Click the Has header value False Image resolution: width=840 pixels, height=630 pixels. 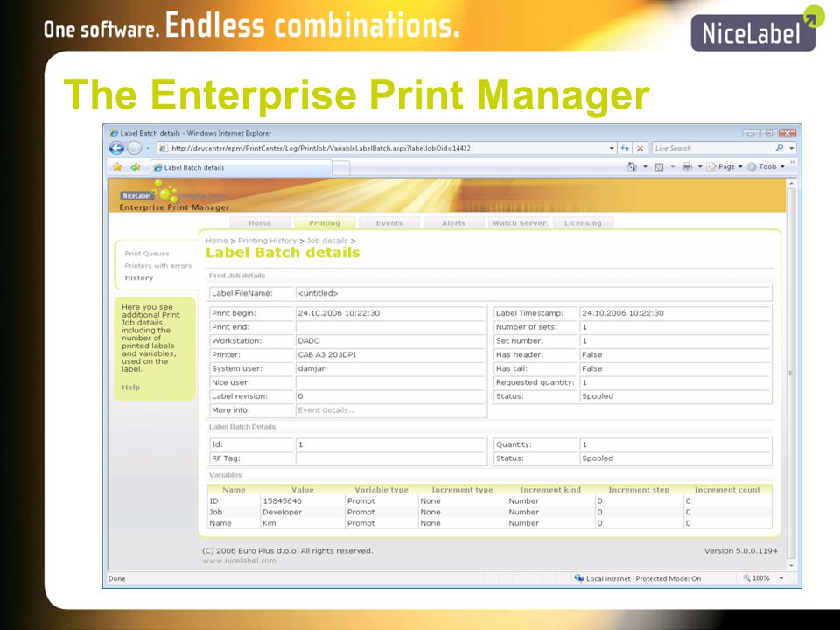coord(592,354)
